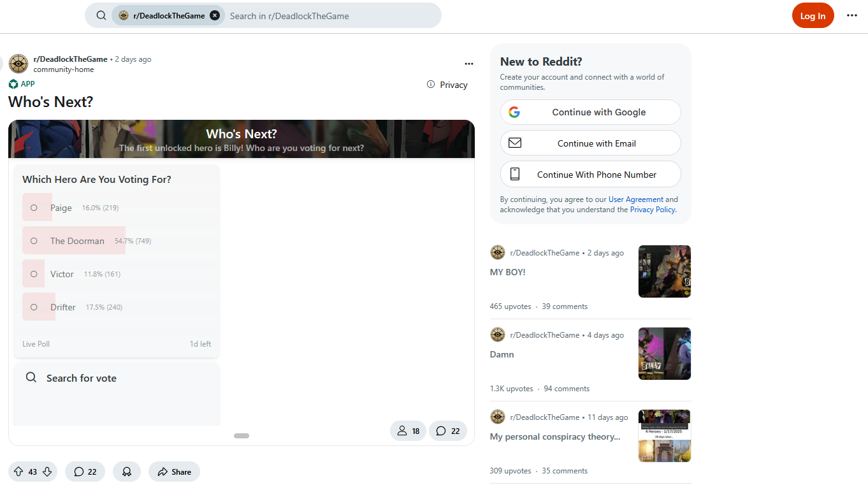Click the Log In button
Screen dimensions: 868x490
813,16
